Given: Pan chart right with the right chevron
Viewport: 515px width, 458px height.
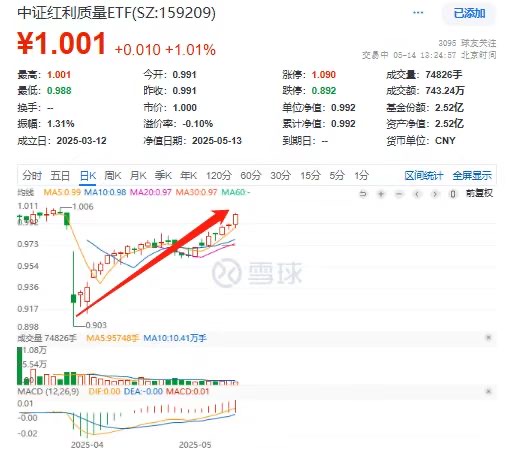Looking at the screenshot, I should [x=435, y=194].
